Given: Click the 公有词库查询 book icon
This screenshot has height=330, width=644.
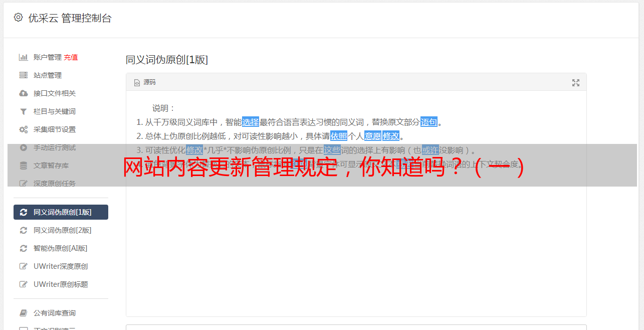Looking at the screenshot, I should (x=23, y=313).
